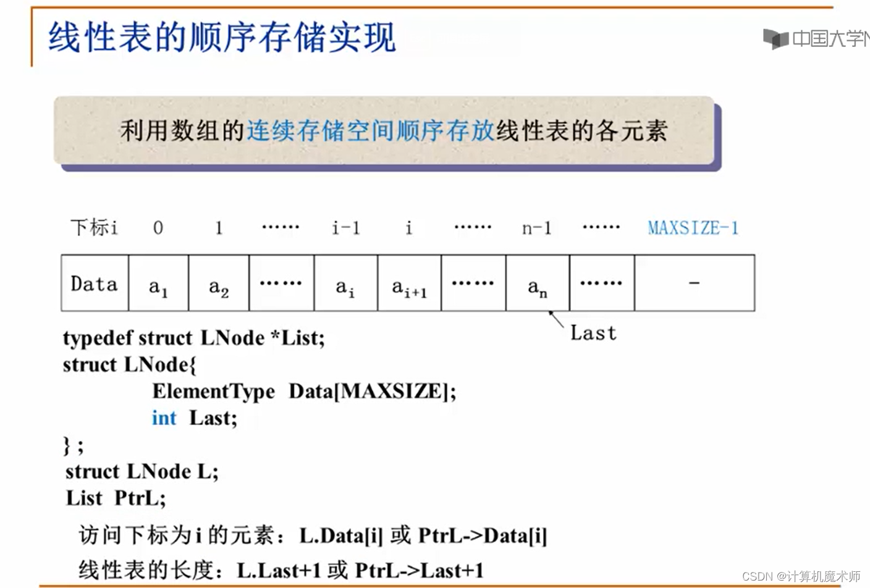Click the blue int keyword
This screenshot has height=588, width=870.
click(164, 418)
